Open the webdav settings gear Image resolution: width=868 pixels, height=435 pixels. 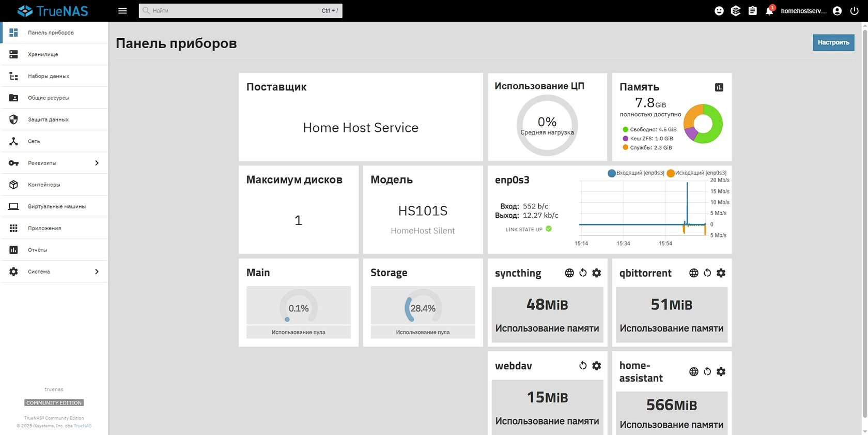(x=597, y=366)
